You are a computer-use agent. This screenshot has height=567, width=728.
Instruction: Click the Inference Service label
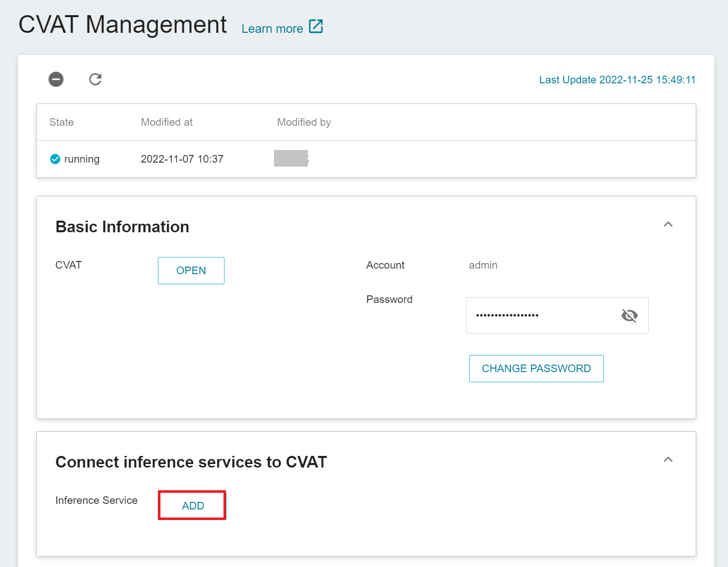click(x=96, y=500)
